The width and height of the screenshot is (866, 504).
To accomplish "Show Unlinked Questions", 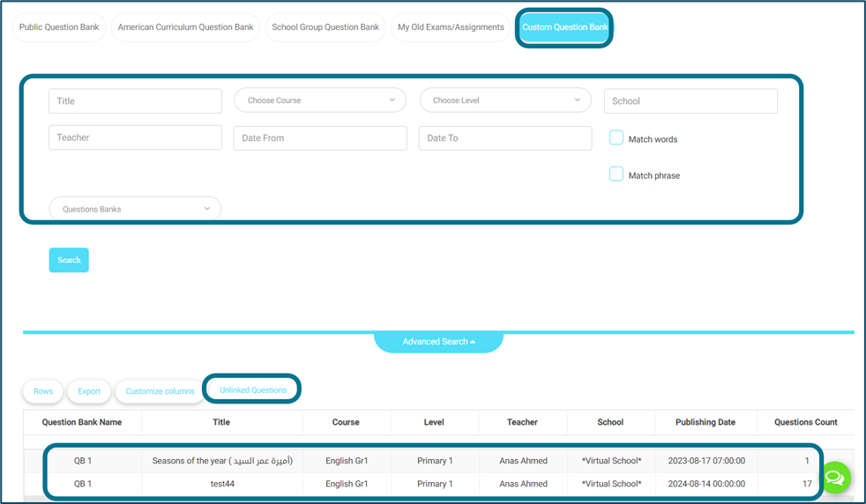I will pos(253,389).
